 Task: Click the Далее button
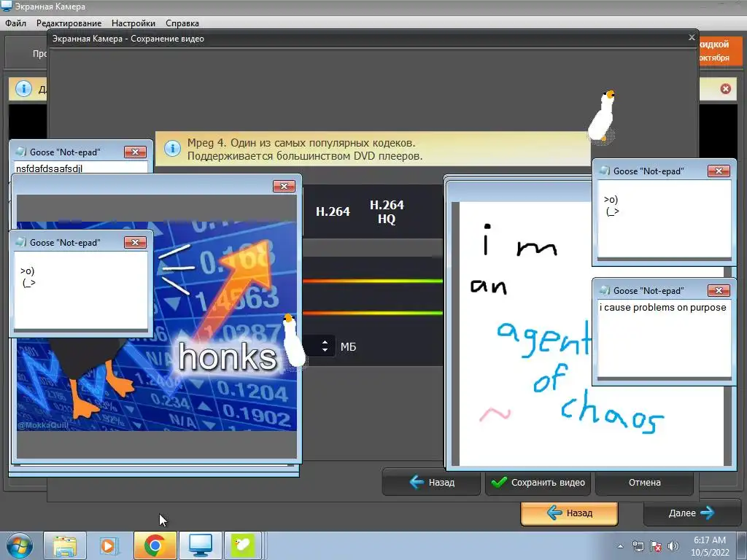[x=692, y=513]
